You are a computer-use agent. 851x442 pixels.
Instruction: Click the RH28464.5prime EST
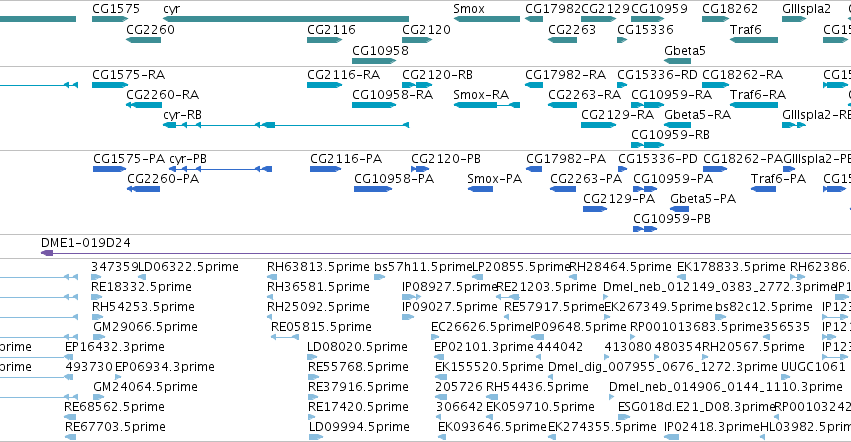click(573, 277)
